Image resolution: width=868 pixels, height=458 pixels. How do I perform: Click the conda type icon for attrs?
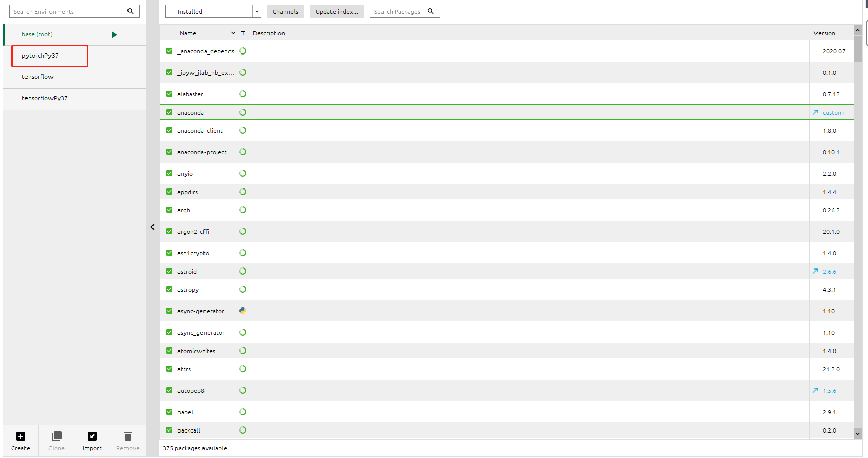(243, 369)
